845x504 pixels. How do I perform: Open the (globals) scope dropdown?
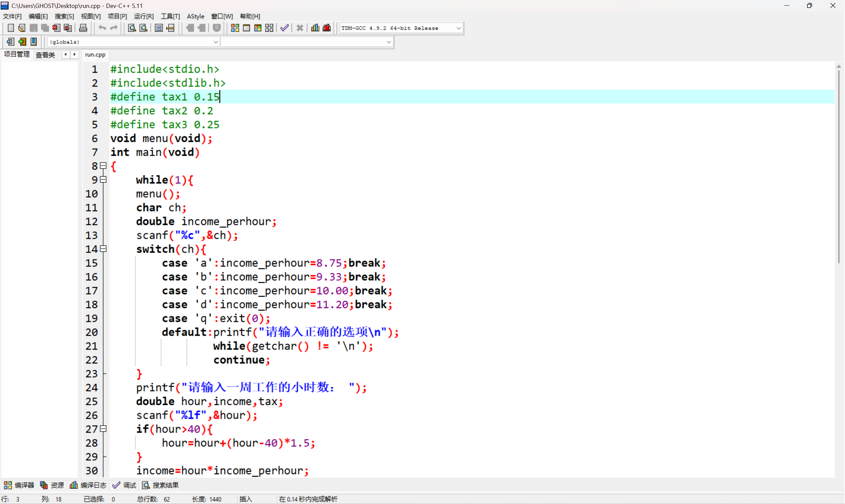[x=215, y=42]
